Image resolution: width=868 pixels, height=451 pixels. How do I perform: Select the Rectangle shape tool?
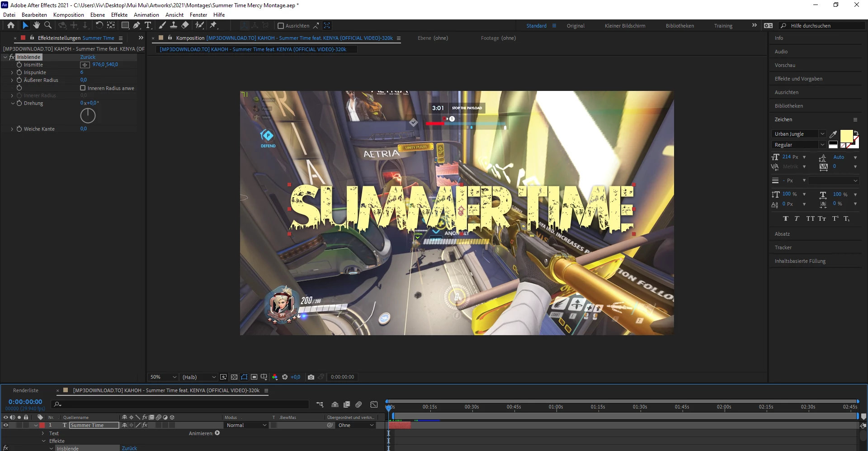click(125, 25)
